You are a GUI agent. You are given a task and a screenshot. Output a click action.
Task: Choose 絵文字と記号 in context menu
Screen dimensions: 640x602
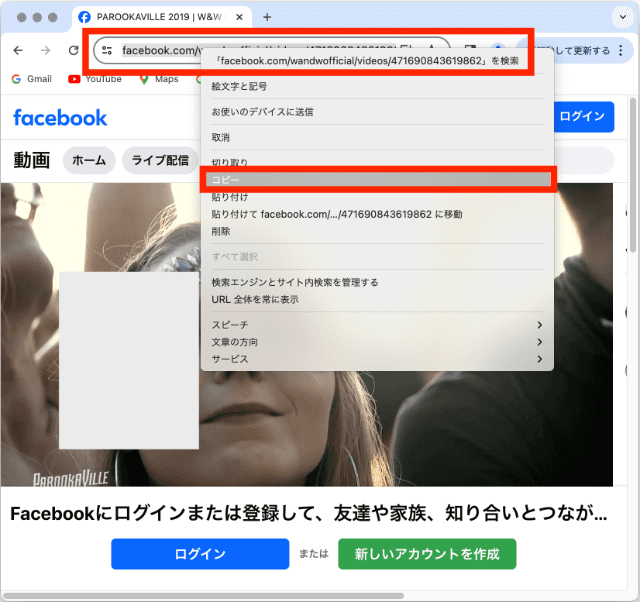point(377,87)
